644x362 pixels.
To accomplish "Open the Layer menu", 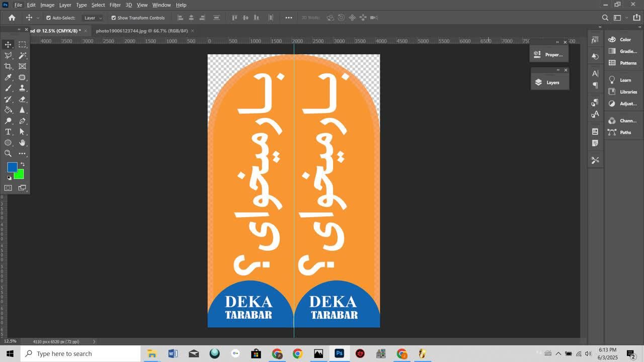I will coord(65,5).
